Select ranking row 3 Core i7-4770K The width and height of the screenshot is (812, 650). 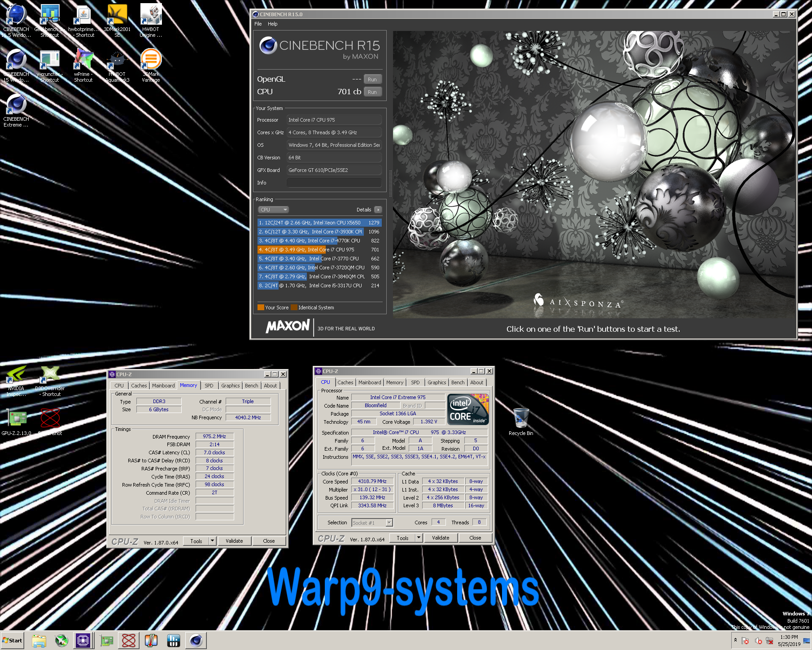click(319, 241)
